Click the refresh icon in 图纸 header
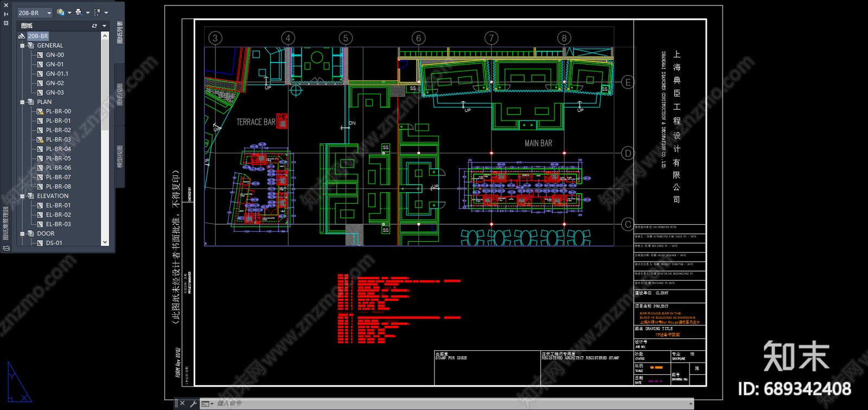The width and height of the screenshot is (868, 410). coord(94,26)
